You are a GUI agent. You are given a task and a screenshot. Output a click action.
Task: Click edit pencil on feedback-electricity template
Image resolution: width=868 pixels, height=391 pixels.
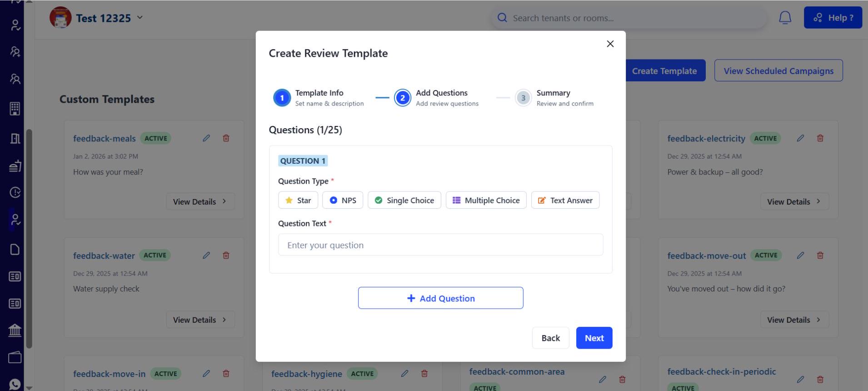[x=800, y=138]
